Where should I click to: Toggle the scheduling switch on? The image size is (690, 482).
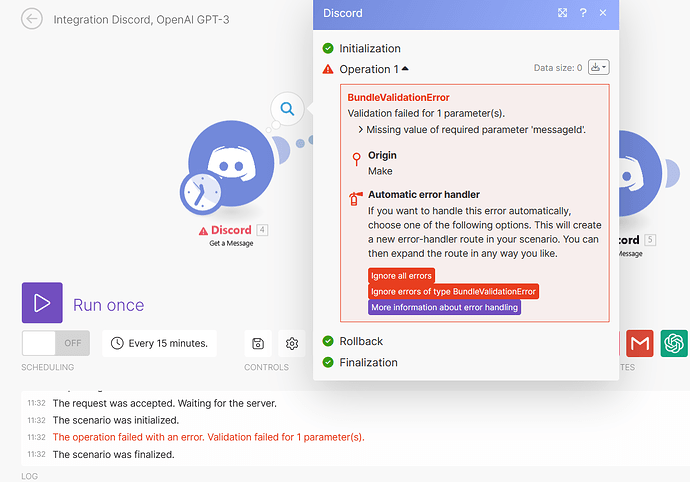pos(56,343)
